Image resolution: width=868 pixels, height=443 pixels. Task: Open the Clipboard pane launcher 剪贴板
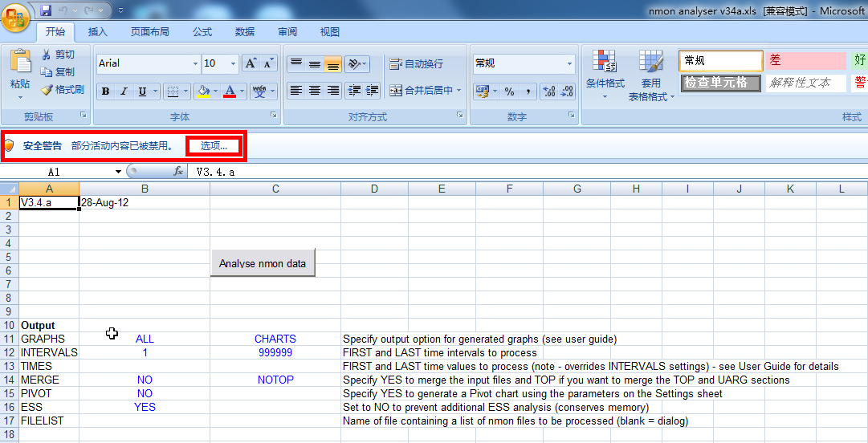pos(84,115)
